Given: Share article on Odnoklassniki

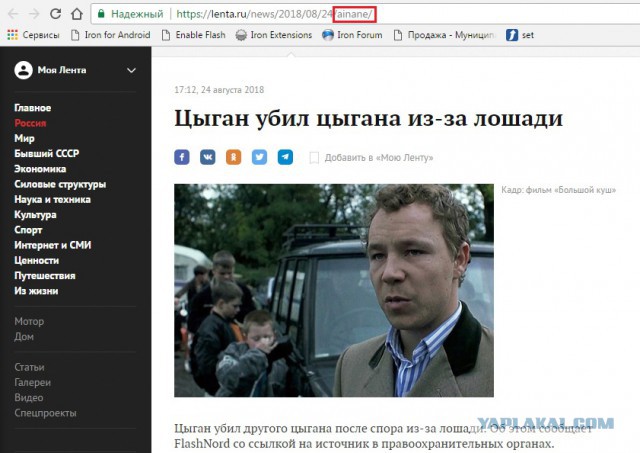Looking at the screenshot, I should 233,157.
